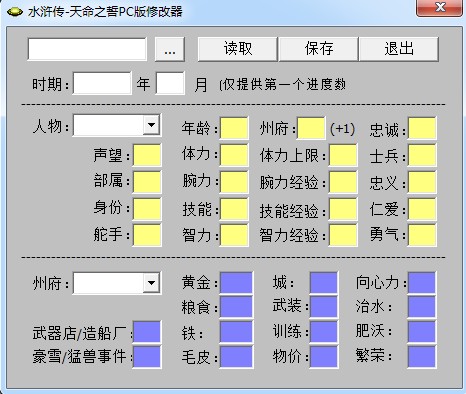The height and width of the screenshot is (394, 466).
Task: Click the 粮食 (food) blue field
Action: point(236,307)
